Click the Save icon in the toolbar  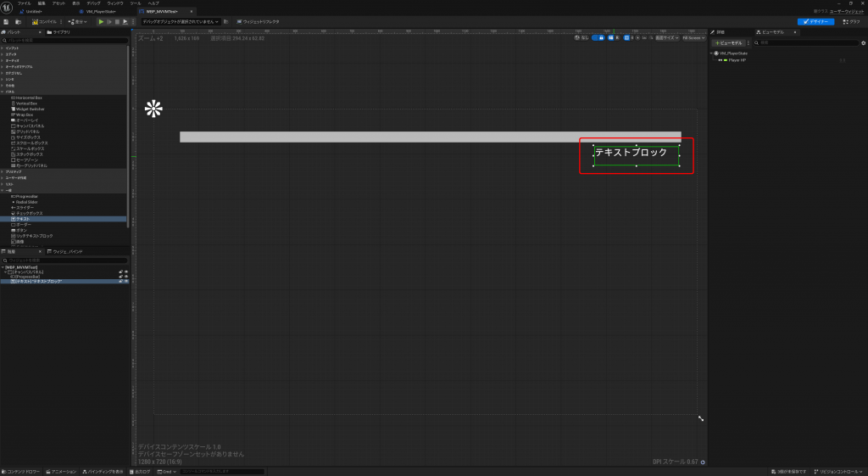click(7, 21)
